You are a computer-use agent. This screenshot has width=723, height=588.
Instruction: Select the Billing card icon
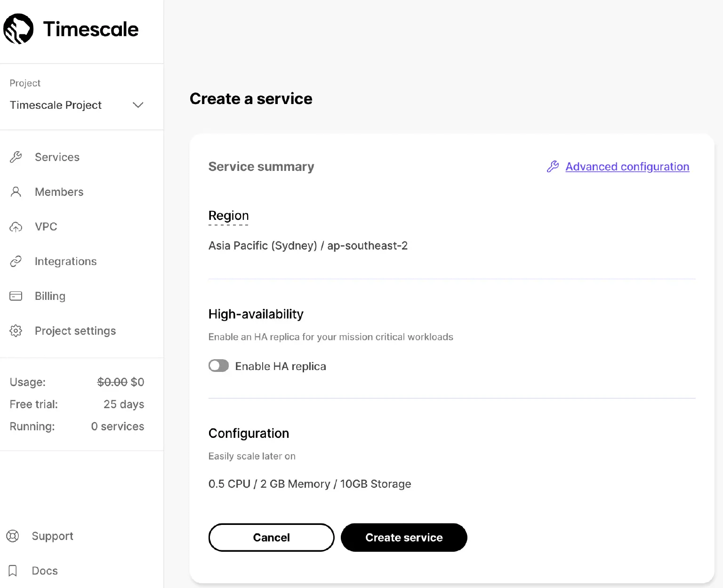pyautogui.click(x=16, y=296)
